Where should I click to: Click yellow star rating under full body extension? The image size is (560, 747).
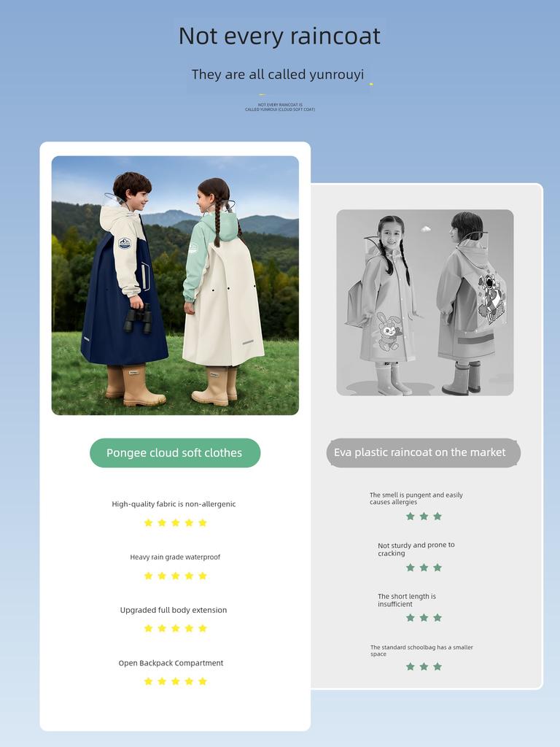point(175,628)
